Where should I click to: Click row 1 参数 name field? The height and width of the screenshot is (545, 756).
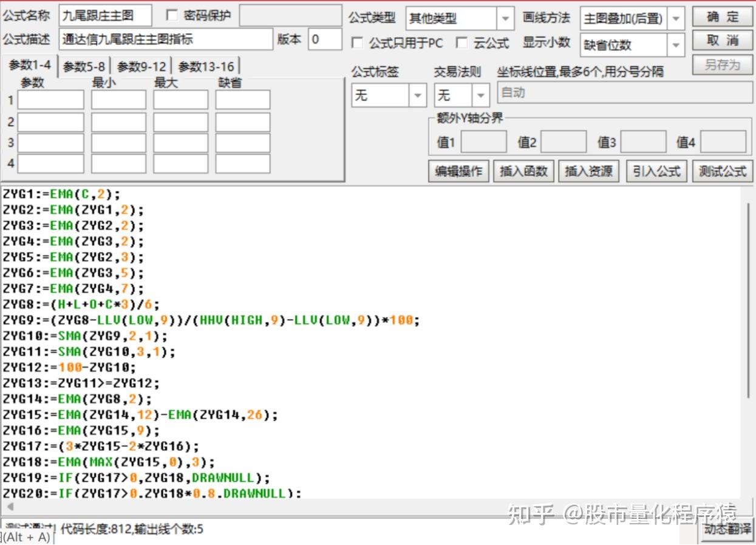pos(51,100)
